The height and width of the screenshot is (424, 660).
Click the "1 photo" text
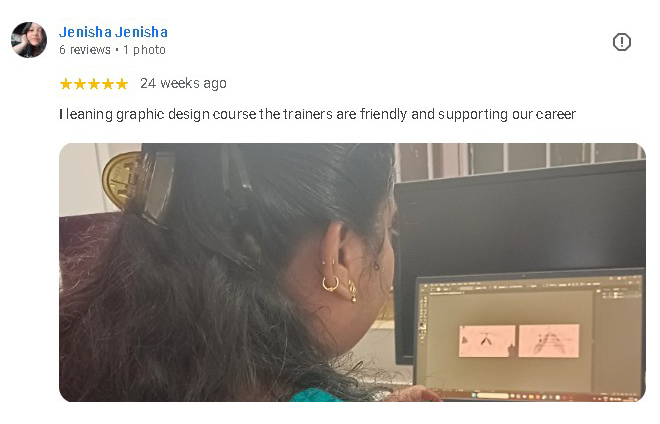(x=144, y=50)
